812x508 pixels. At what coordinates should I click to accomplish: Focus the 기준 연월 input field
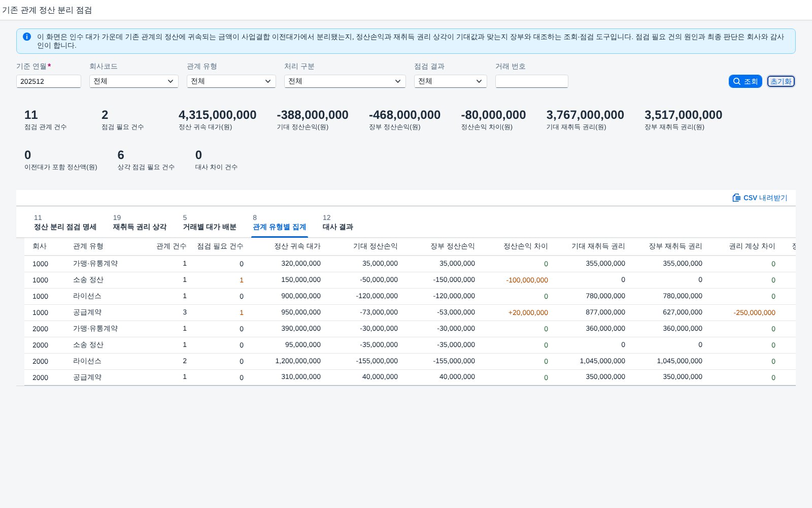pyautogui.click(x=49, y=81)
